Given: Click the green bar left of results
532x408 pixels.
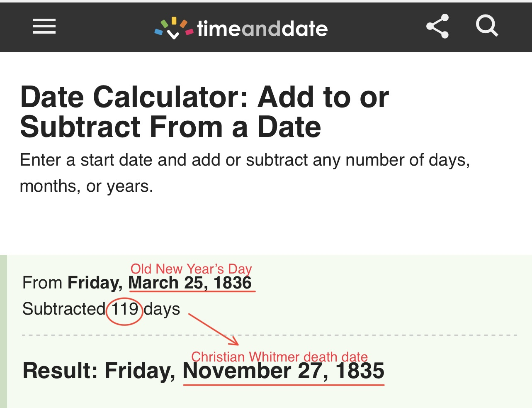Looking at the screenshot, I should (x=3, y=331).
